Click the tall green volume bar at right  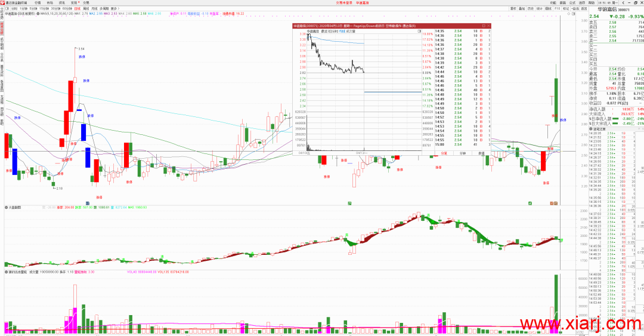click(556, 304)
